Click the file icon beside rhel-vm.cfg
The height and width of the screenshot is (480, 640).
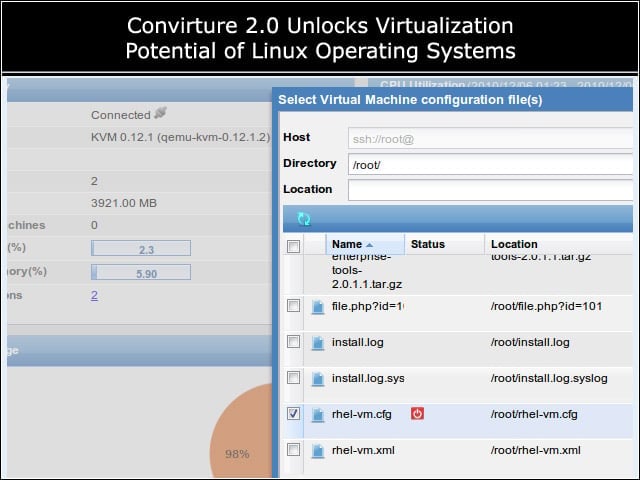tap(318, 415)
